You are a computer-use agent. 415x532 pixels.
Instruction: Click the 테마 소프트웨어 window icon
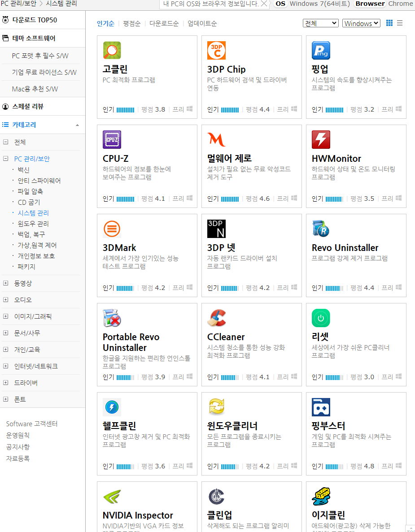click(x=5, y=38)
